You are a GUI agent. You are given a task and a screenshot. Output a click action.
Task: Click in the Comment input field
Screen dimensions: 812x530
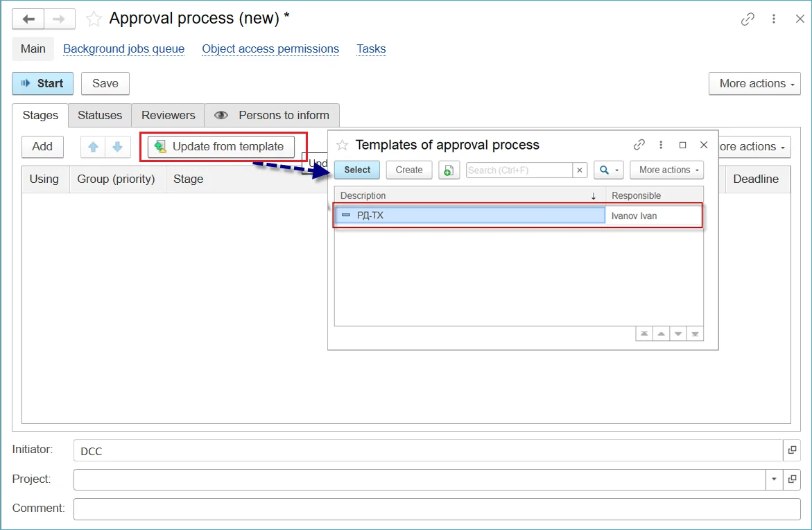[x=437, y=509]
